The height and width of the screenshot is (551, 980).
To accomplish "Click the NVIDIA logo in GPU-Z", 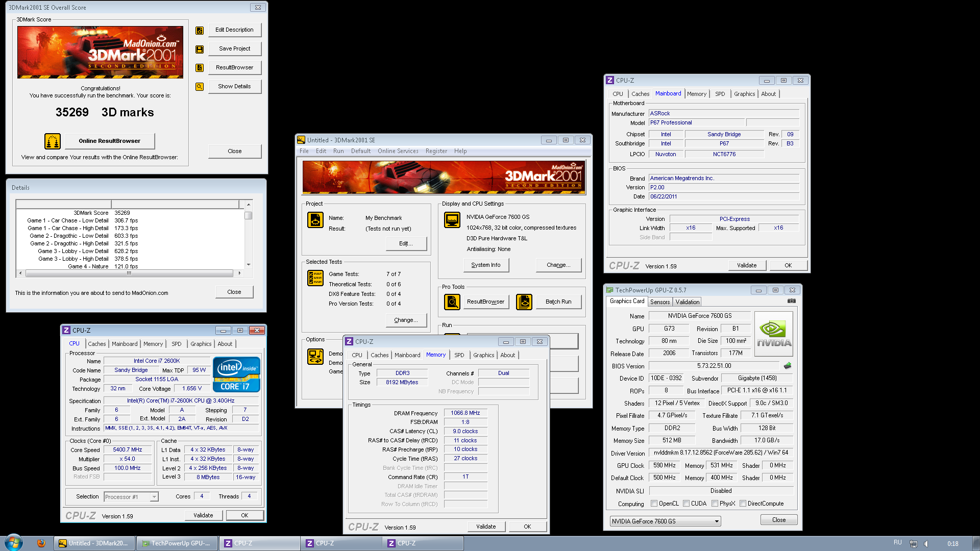I will [x=774, y=334].
